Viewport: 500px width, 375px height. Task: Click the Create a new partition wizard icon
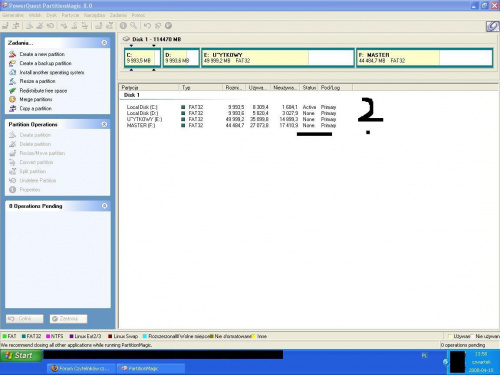(12, 54)
